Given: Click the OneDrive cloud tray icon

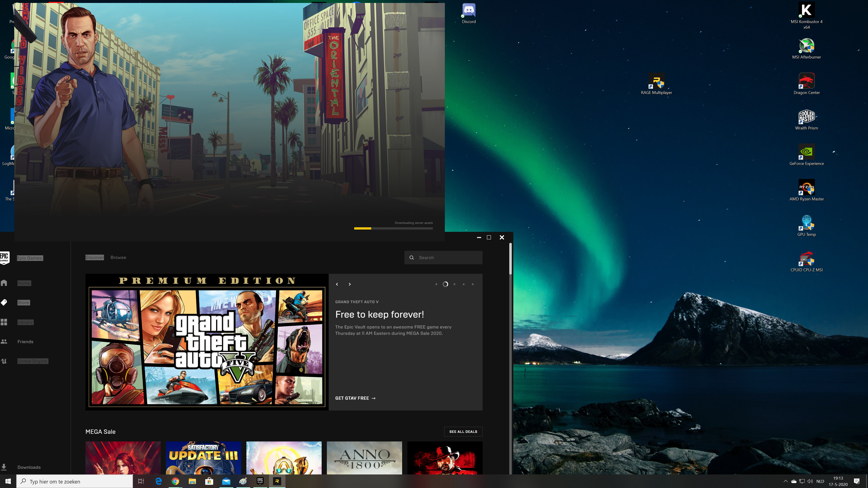Looking at the screenshot, I should (794, 481).
